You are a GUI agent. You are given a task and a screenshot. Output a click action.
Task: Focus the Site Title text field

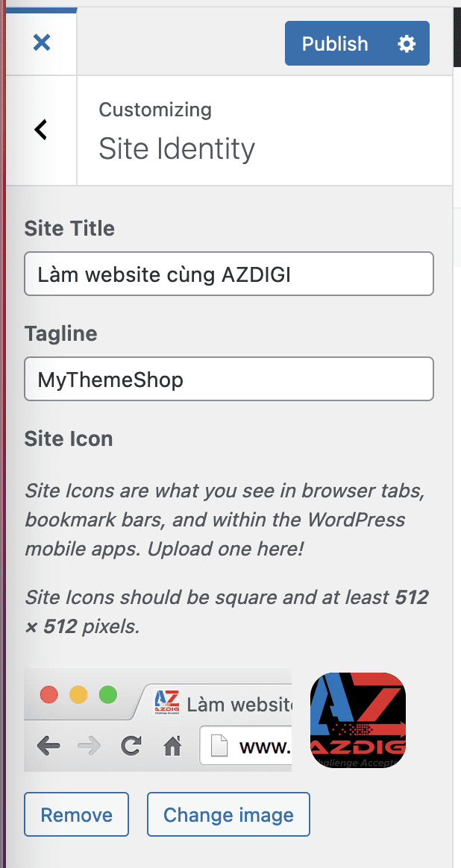(x=228, y=274)
